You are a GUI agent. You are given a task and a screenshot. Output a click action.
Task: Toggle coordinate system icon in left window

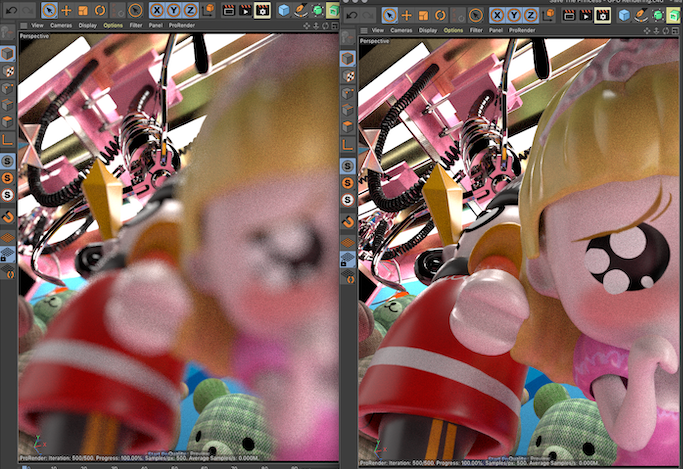[x=209, y=10]
